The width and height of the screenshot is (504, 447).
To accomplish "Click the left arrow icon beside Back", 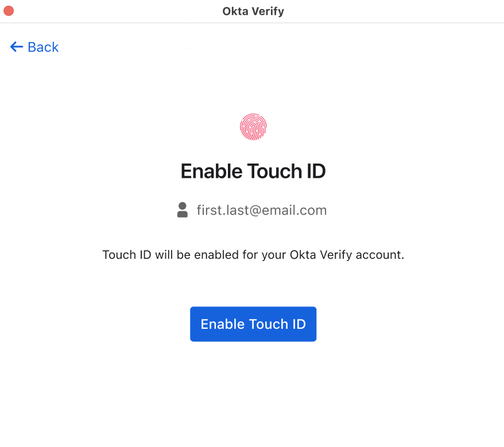I will point(16,47).
